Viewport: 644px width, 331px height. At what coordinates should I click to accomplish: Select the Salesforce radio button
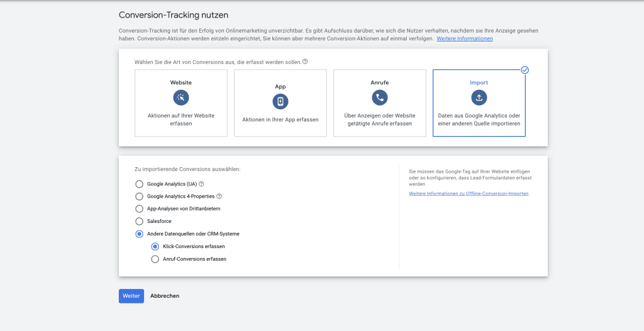[140, 221]
